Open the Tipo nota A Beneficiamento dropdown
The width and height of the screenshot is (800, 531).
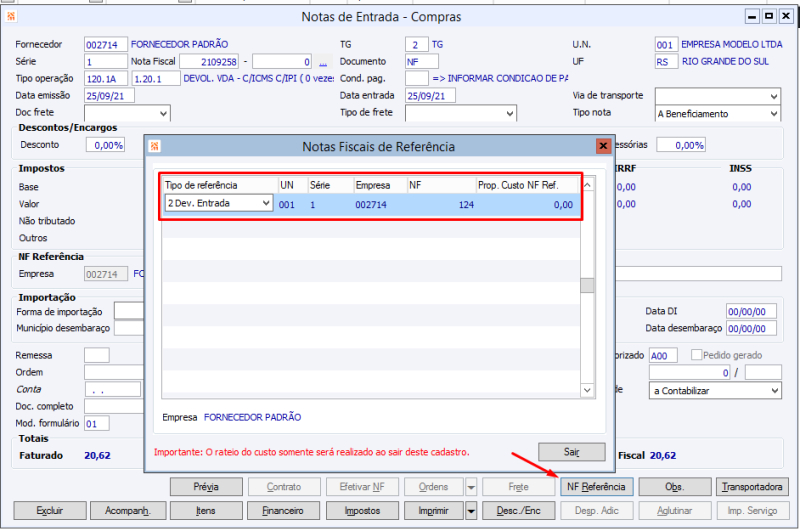click(x=774, y=113)
